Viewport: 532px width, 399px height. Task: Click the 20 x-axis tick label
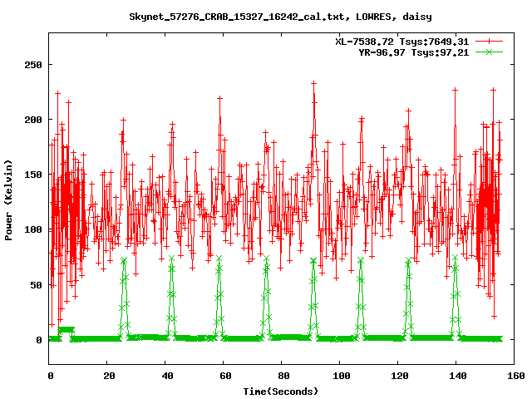109,376
